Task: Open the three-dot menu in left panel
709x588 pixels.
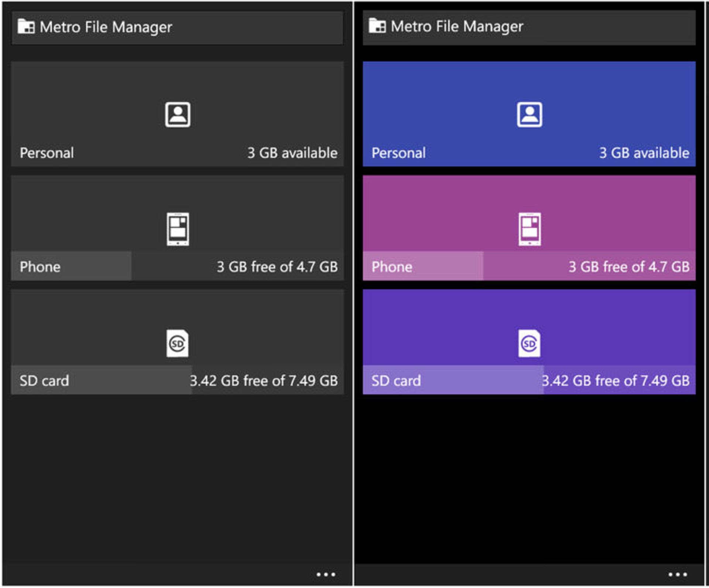Action: tap(326, 575)
